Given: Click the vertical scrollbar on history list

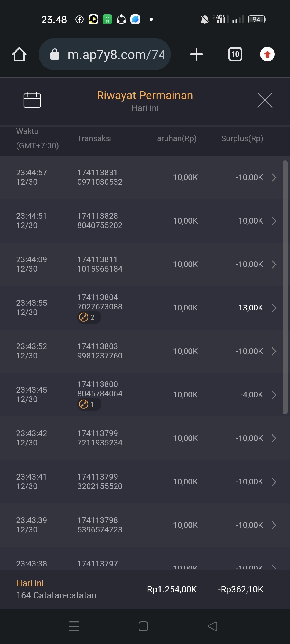Looking at the screenshot, I should (285, 287).
